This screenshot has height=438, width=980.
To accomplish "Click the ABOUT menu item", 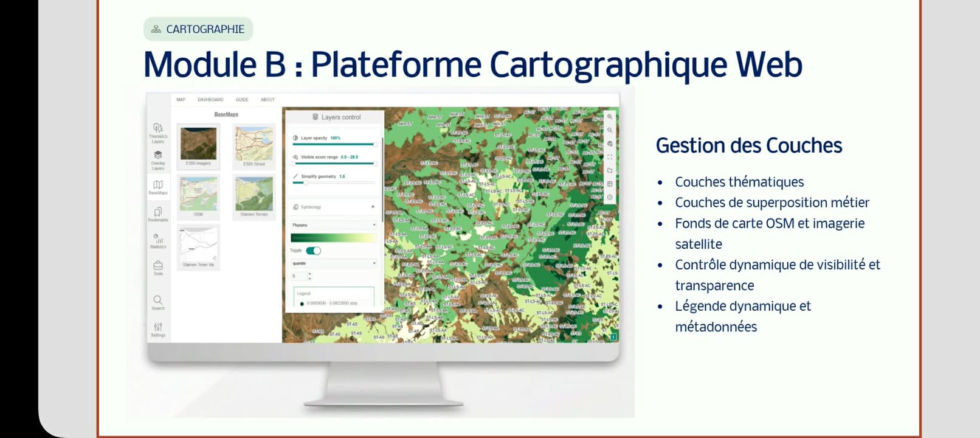I will click(x=267, y=100).
